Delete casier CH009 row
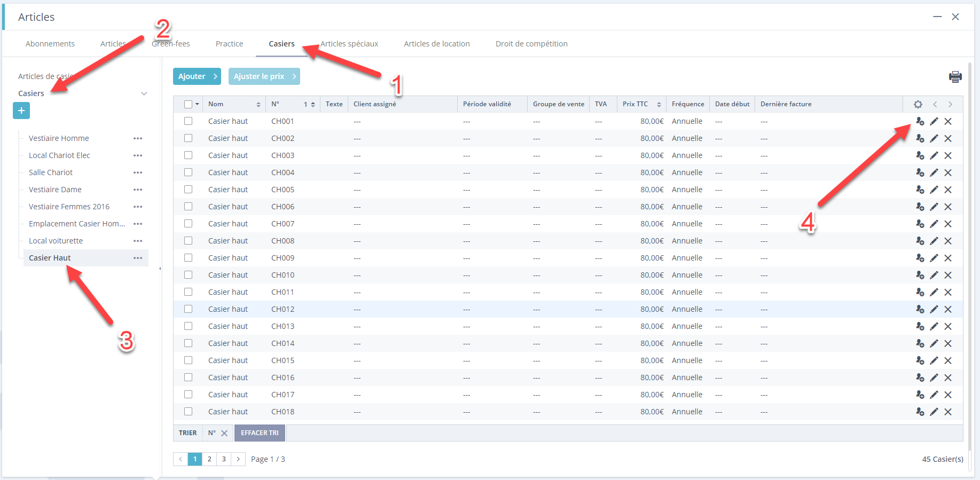The height and width of the screenshot is (480, 980). [x=948, y=258]
